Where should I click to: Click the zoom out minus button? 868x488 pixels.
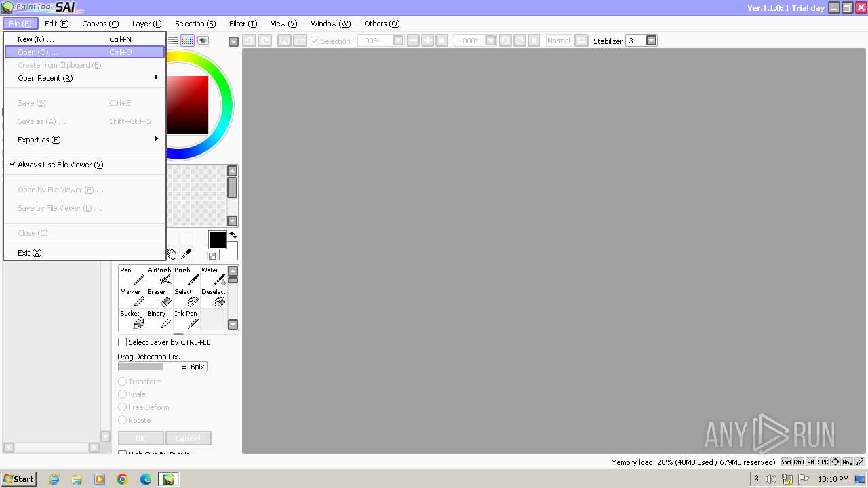[413, 41]
